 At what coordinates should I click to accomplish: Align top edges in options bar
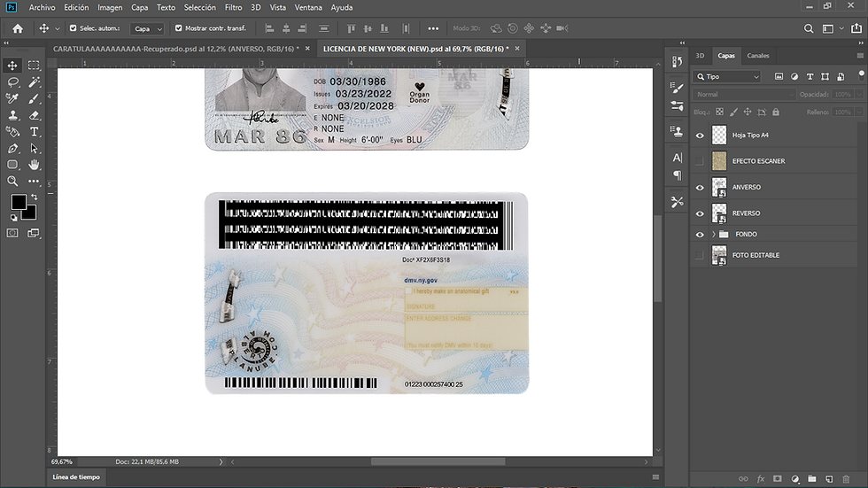(351, 28)
